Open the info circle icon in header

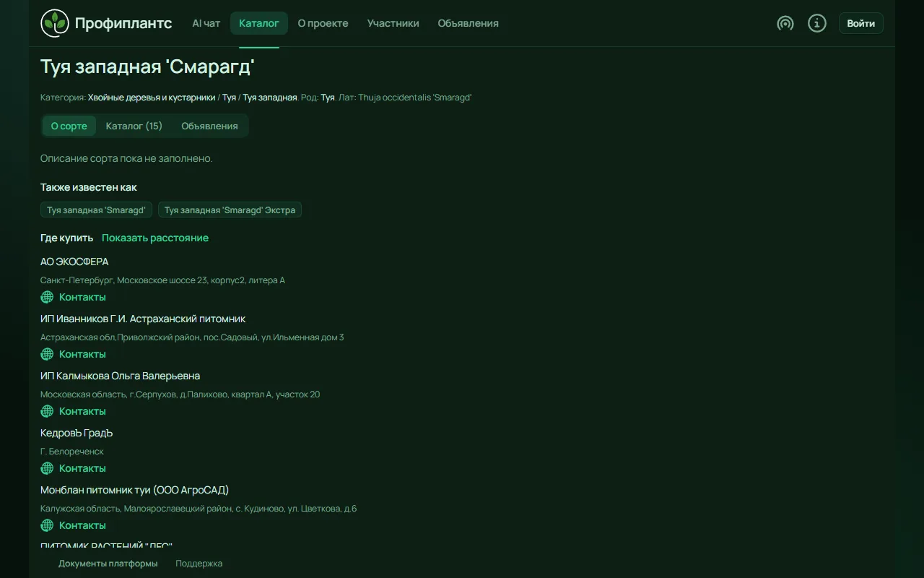817,23
